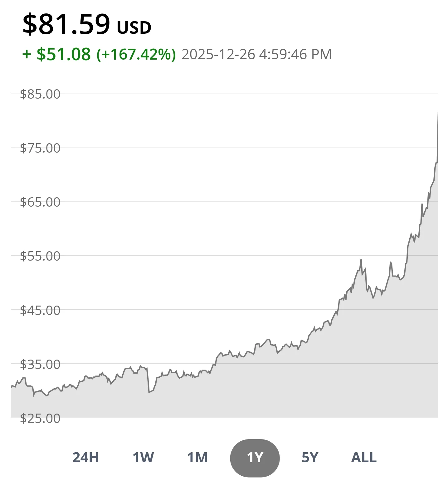Click the $85.00 y-axis label

[x=40, y=94]
